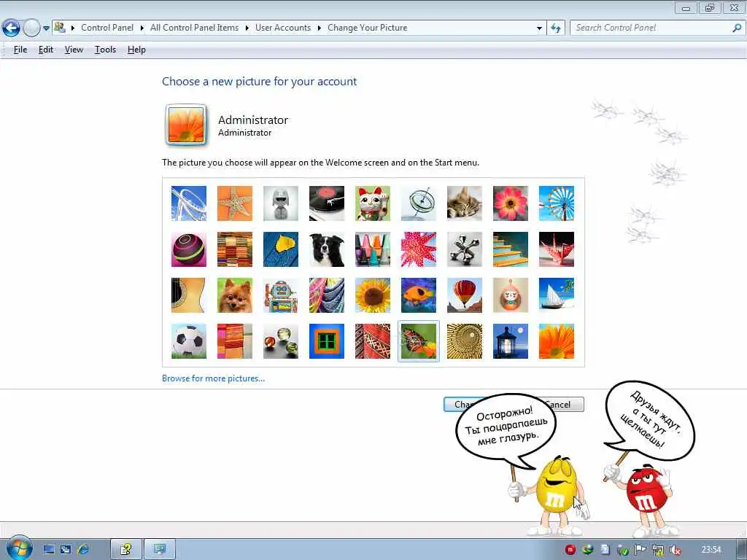The height and width of the screenshot is (560, 747).
Task: Select the black and white dog picture
Action: coord(327,249)
